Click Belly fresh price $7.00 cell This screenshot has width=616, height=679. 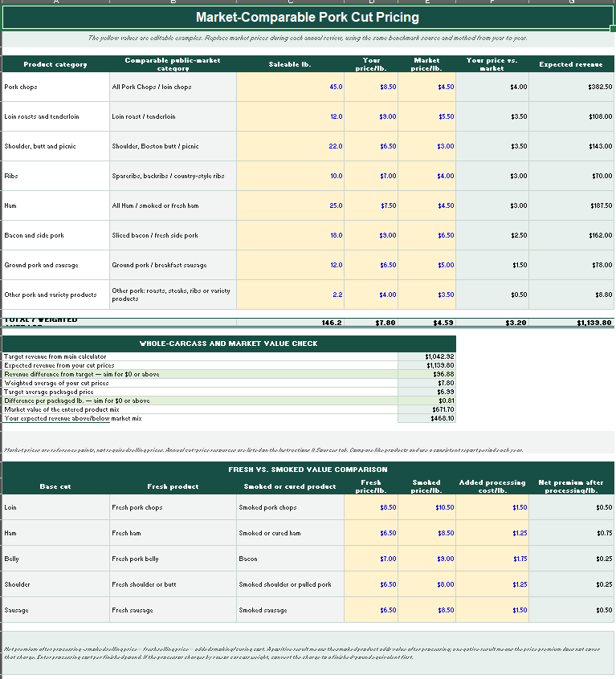click(371, 559)
